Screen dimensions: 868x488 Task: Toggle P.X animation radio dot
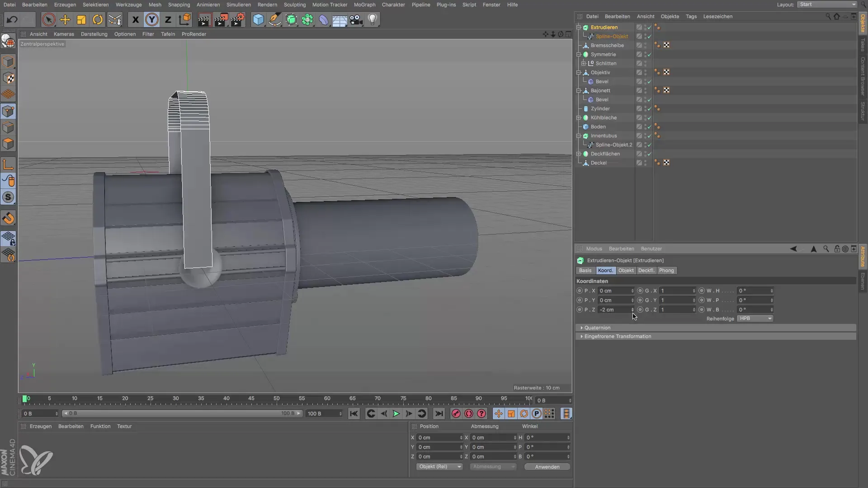pyautogui.click(x=580, y=291)
